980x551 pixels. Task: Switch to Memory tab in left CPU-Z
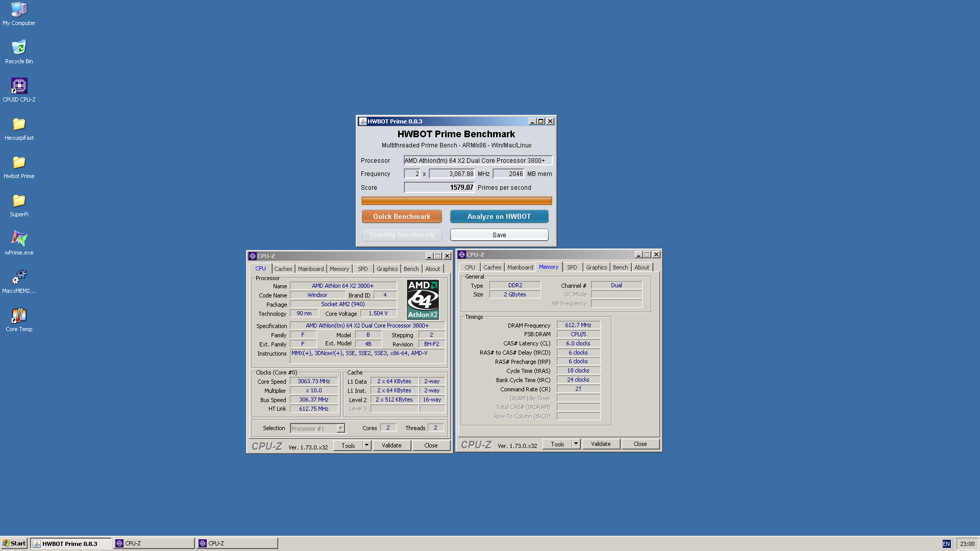(x=339, y=269)
